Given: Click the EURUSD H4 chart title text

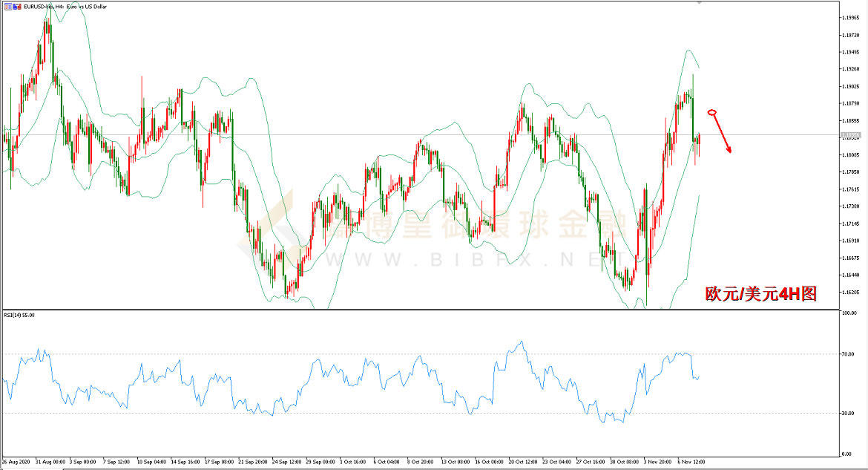Looking at the screenshot, I should click(x=67, y=6).
